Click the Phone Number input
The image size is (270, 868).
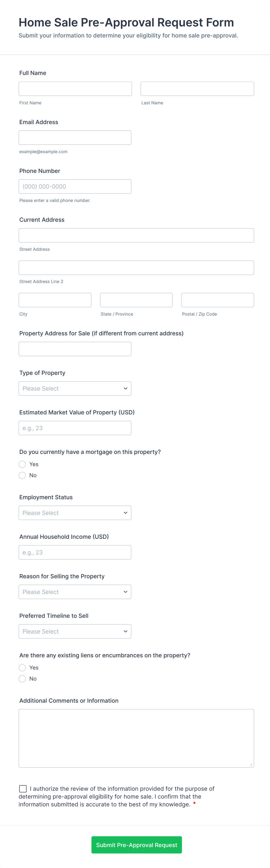pos(75,186)
